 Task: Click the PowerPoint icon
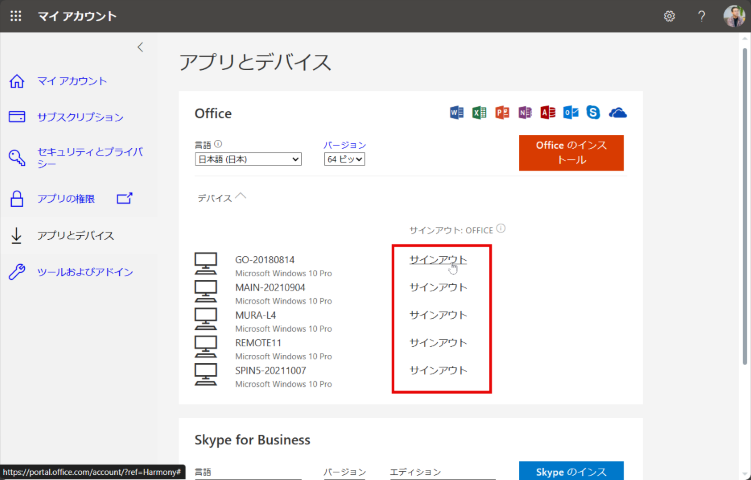click(502, 113)
